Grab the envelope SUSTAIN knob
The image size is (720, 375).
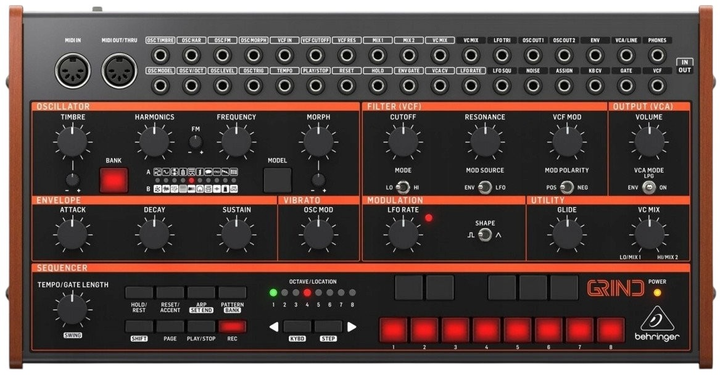pos(236,235)
